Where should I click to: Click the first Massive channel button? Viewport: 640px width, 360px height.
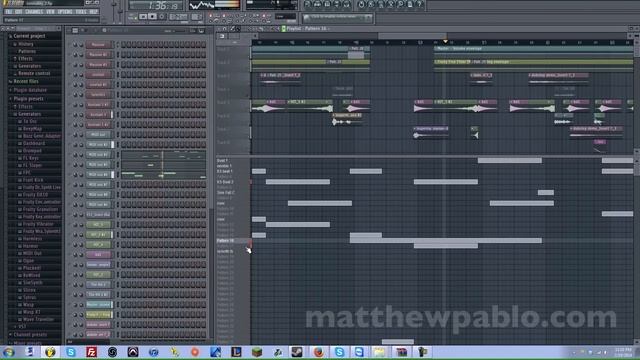tap(98, 45)
